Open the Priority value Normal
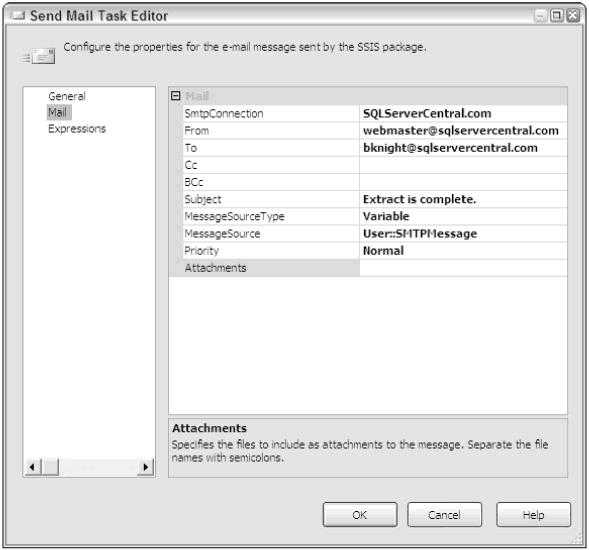589x550 pixels. click(463, 251)
